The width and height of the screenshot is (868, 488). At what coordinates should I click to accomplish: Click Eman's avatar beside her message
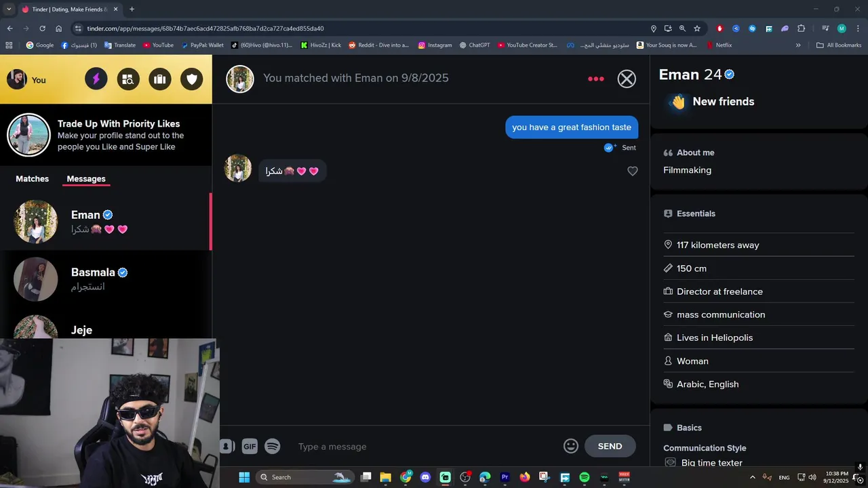pyautogui.click(x=238, y=168)
